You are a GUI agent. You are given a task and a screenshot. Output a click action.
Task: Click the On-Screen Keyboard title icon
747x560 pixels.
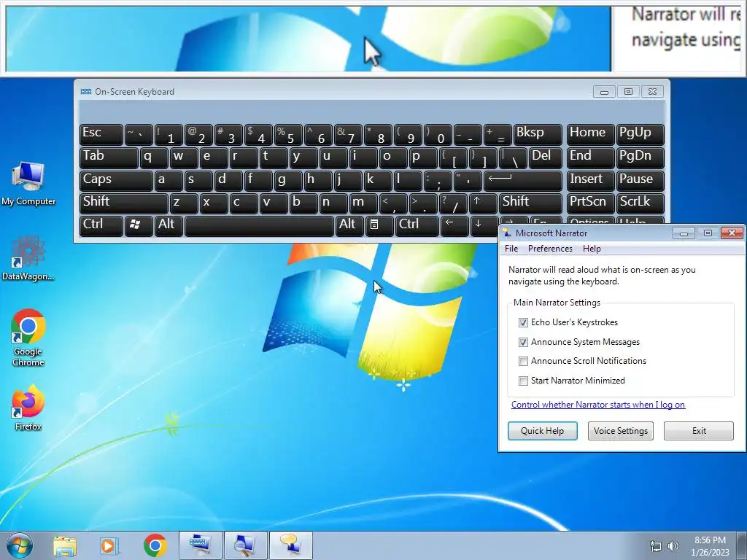click(x=86, y=91)
